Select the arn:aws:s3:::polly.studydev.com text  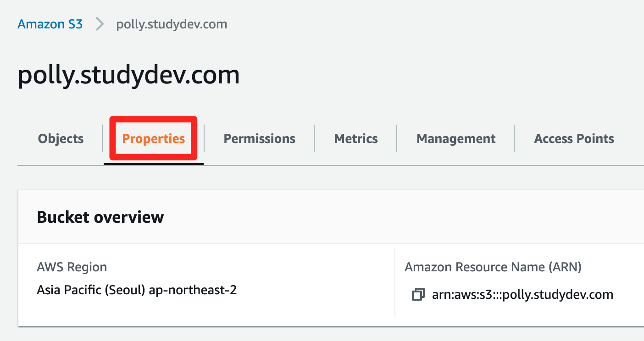tap(523, 294)
